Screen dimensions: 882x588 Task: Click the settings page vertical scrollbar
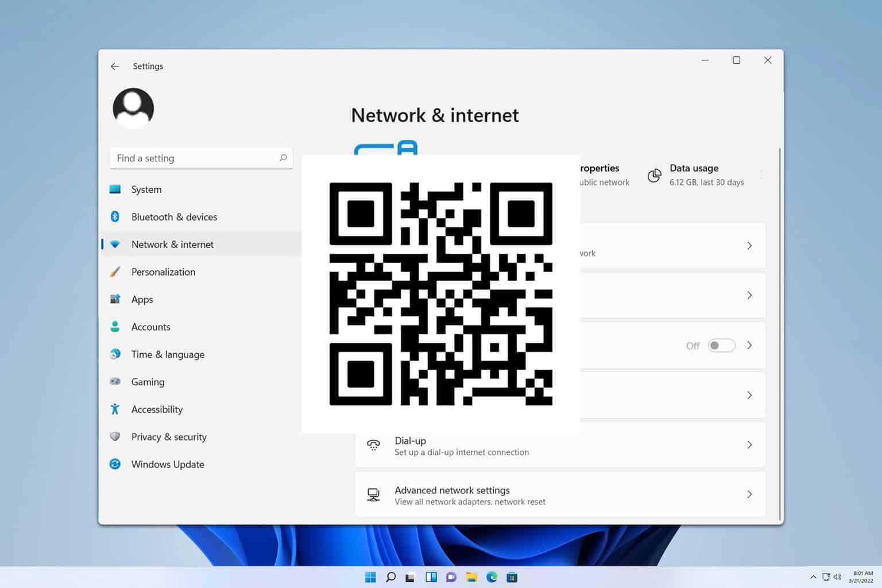tap(779, 333)
